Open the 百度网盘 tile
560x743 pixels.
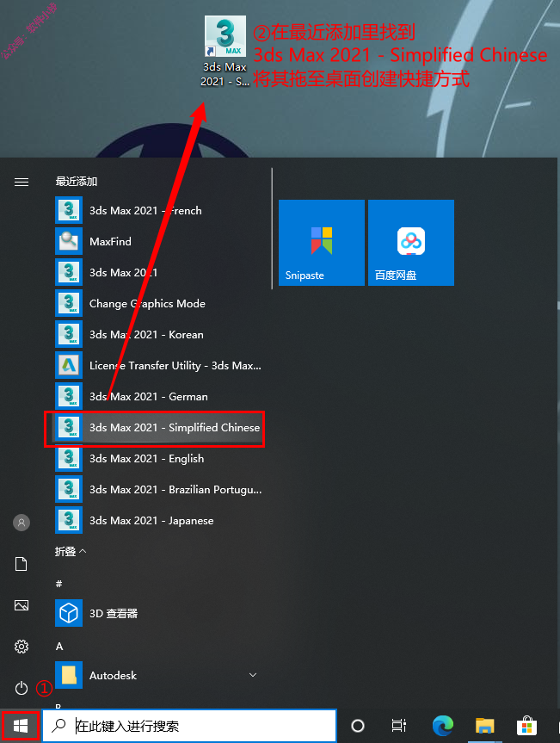[411, 243]
